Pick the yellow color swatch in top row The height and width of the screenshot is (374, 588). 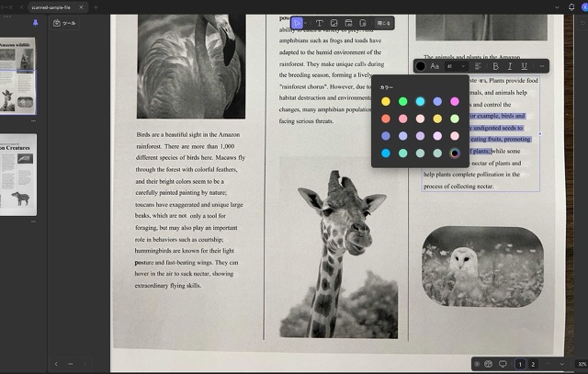coord(386,101)
